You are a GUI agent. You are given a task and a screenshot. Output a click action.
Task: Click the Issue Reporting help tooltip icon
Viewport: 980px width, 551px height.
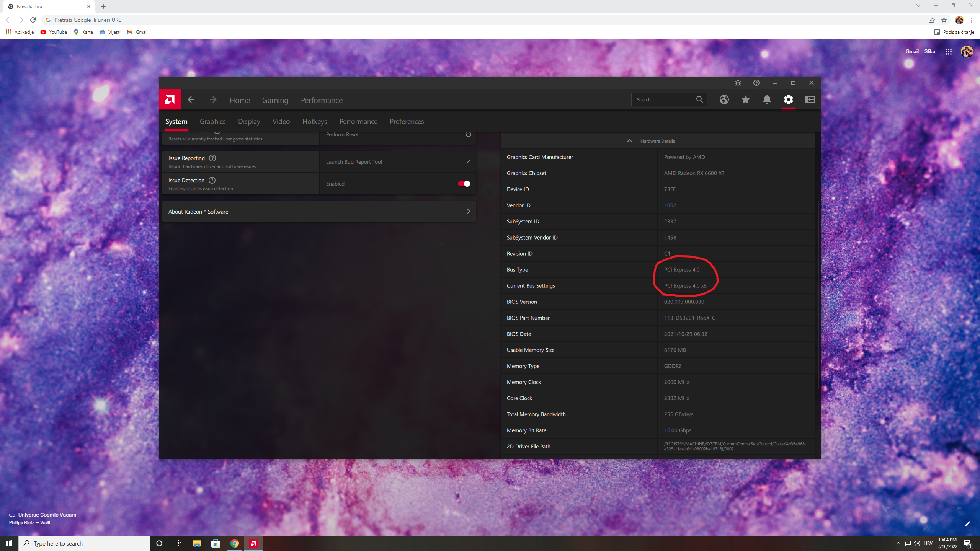click(x=212, y=158)
